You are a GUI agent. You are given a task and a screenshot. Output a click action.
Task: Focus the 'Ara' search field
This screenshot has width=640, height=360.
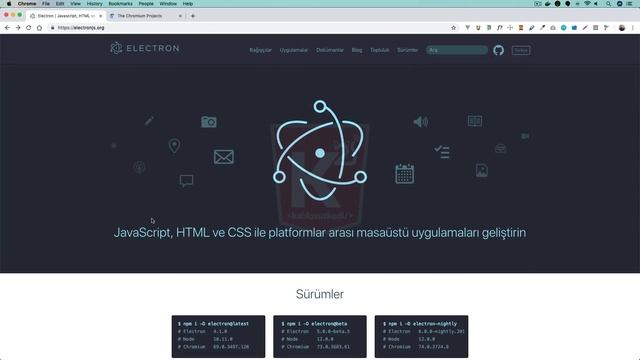point(456,50)
